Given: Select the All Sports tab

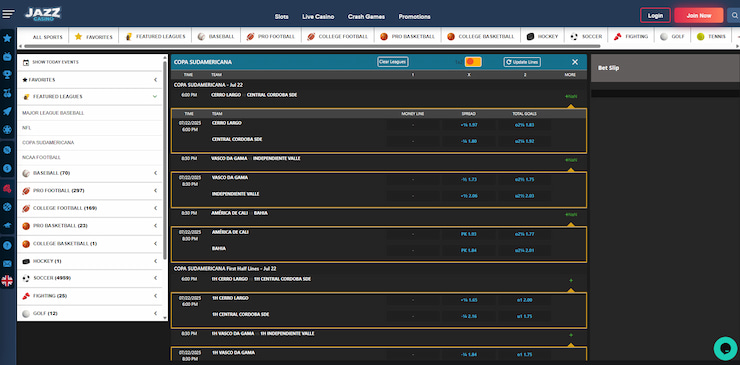Looking at the screenshot, I should coord(47,37).
